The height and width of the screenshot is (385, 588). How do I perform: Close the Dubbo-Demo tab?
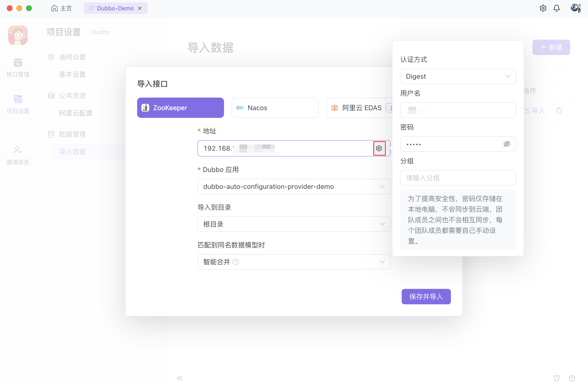140,8
